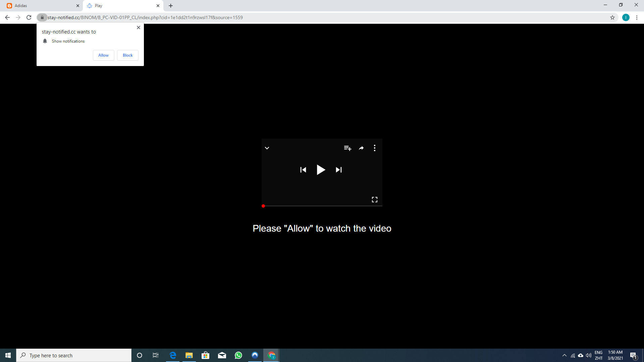
Task: Open a new browser tab
Action: [171, 6]
